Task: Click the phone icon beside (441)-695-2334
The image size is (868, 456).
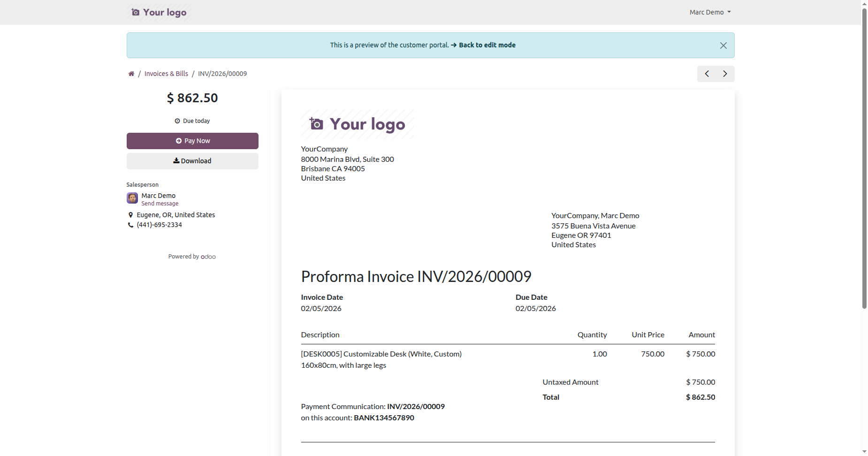Action: [130, 225]
